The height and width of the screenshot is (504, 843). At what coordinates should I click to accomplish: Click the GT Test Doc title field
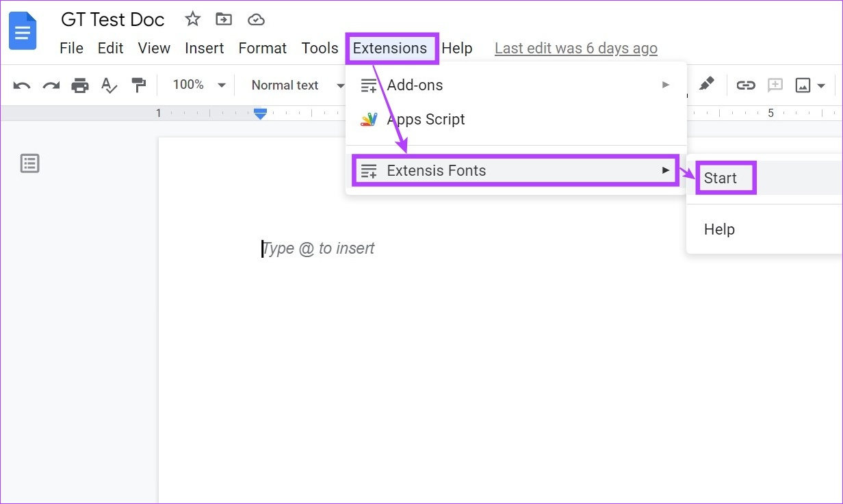pos(113,19)
